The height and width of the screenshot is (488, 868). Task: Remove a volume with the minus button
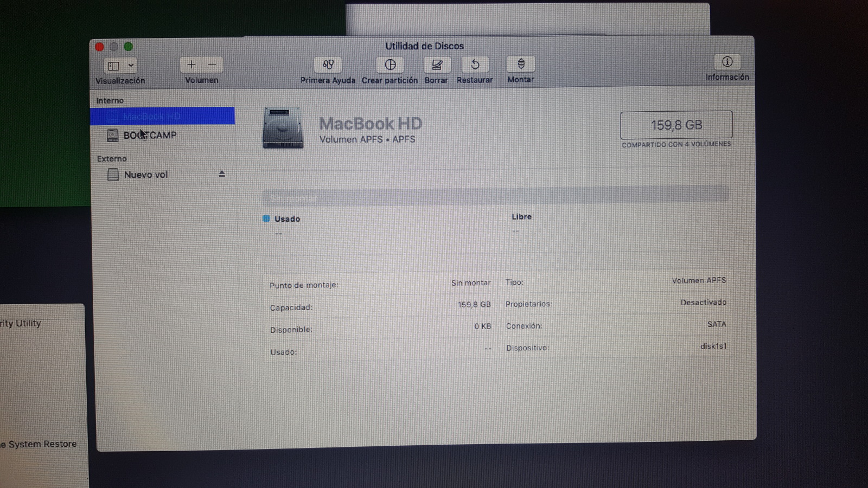coord(212,65)
